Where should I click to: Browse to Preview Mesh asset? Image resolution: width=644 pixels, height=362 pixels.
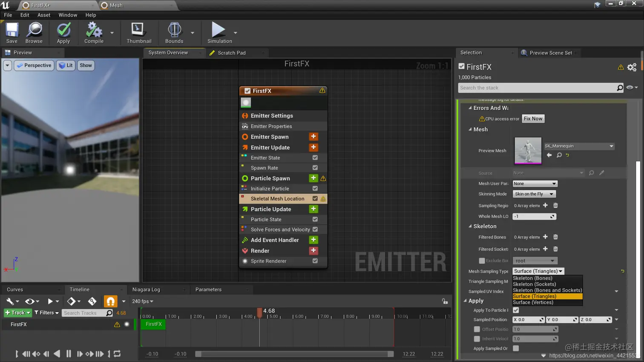pos(559,155)
